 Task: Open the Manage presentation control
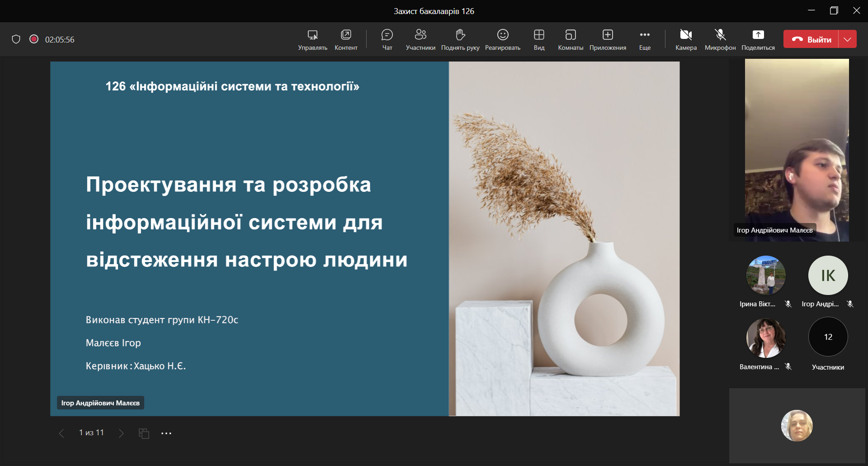[x=312, y=39]
